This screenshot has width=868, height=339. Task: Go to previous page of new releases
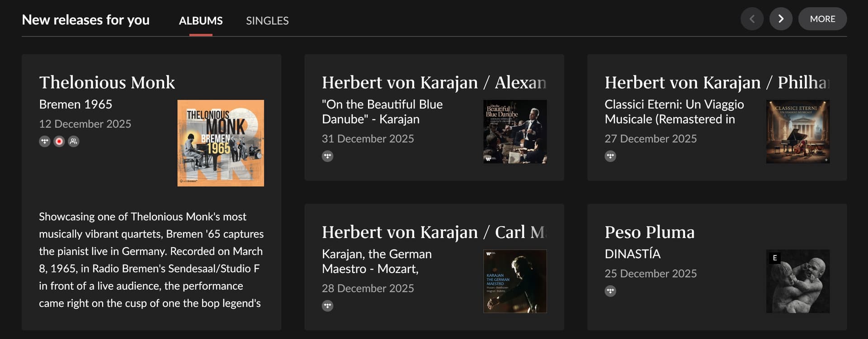(x=752, y=19)
